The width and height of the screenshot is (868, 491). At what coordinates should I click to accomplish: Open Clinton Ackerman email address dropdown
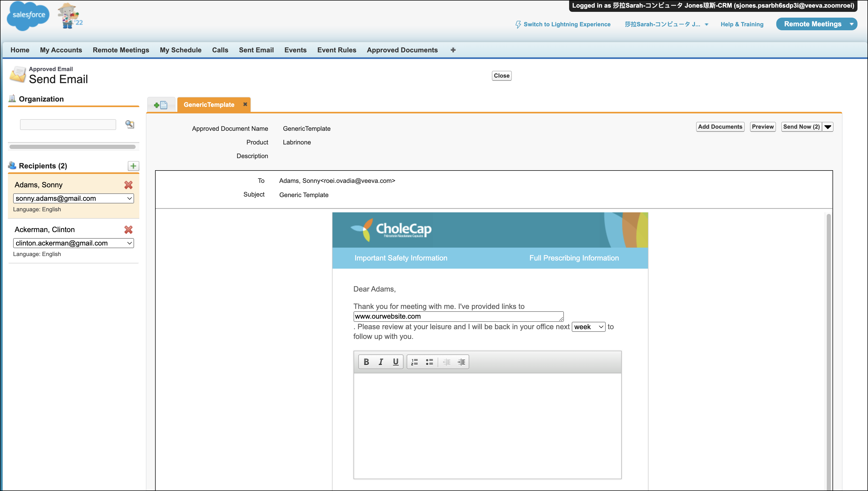(73, 243)
